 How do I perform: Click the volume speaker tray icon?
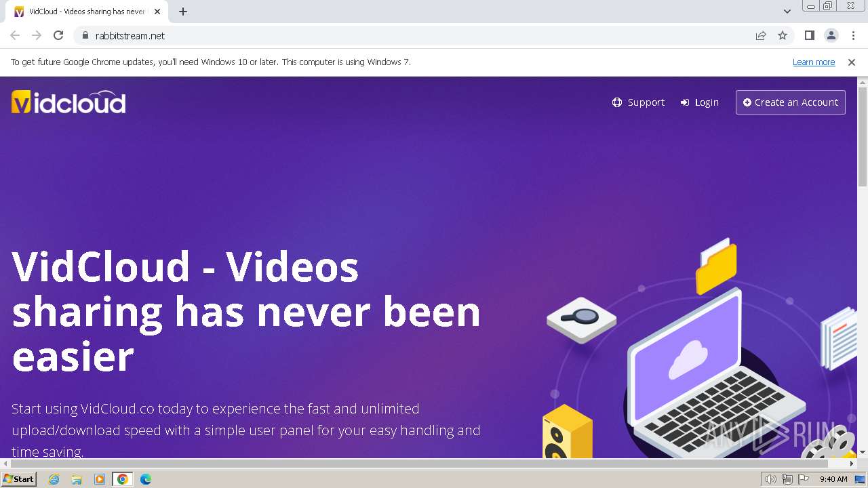coord(771,479)
